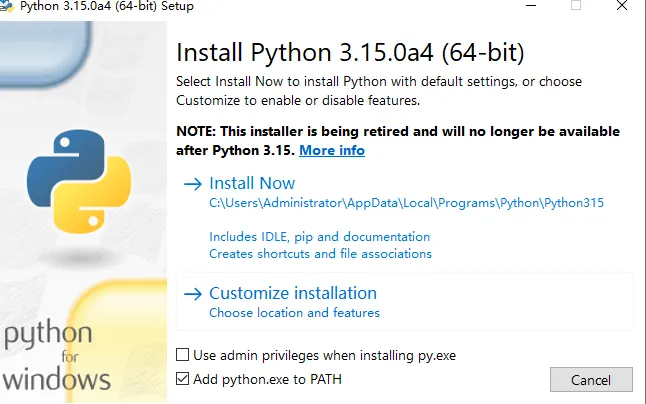Screen dimensions: 646x404
Task: Click 'Includes IDLE, pip and documentation' text
Action: point(319,237)
